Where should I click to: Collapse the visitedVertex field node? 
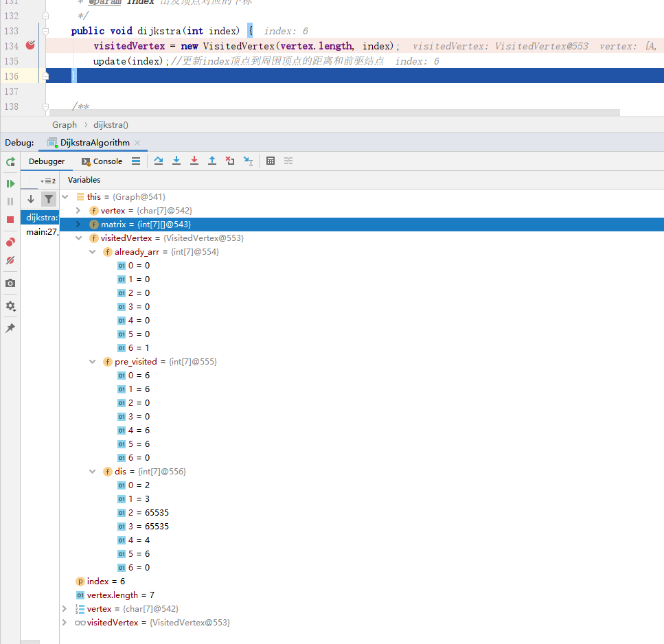pos(78,238)
